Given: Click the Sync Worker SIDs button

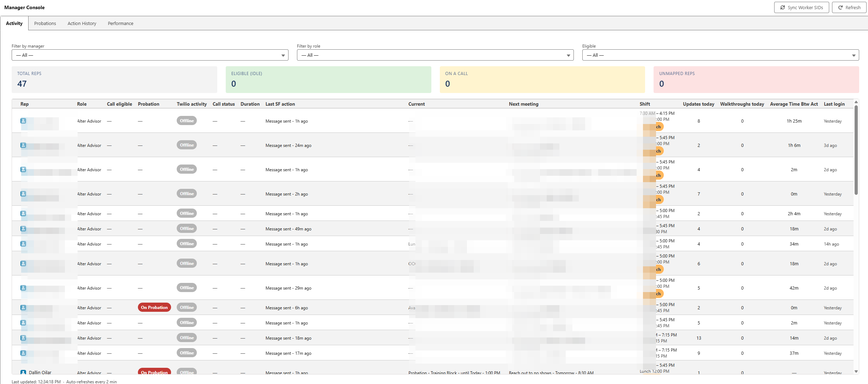Looking at the screenshot, I should [801, 7].
